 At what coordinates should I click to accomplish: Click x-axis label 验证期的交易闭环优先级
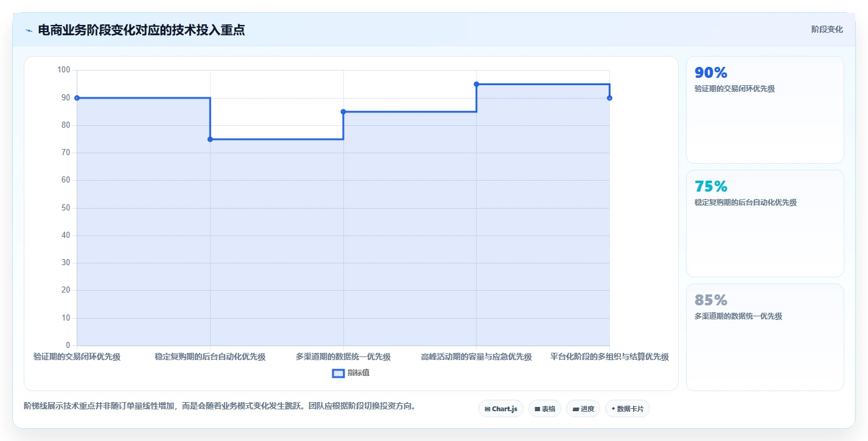[x=77, y=356]
